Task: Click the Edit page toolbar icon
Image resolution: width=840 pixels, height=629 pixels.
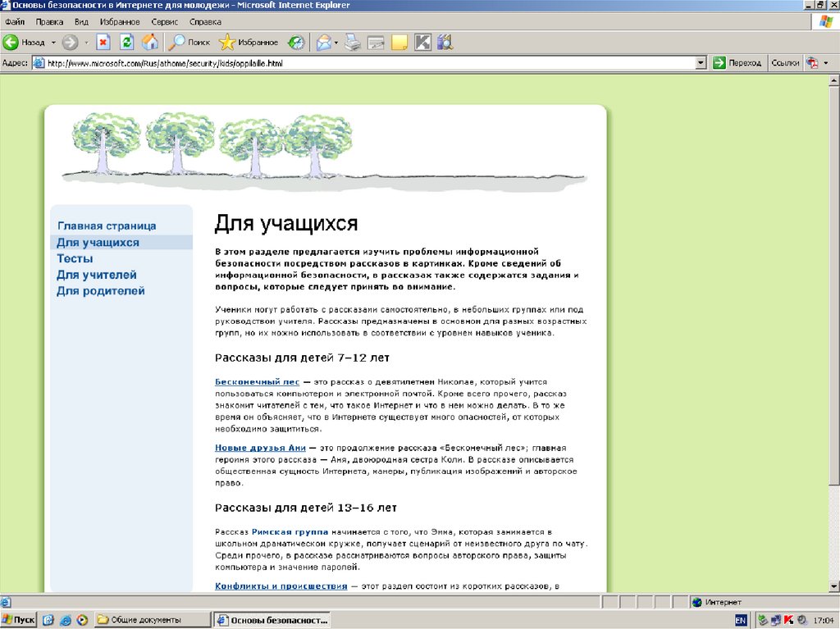Action: (376, 43)
